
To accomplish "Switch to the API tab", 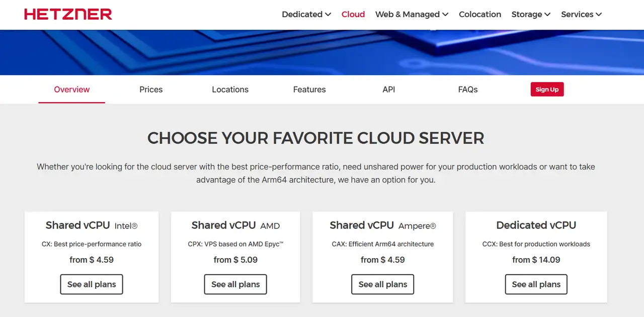I will [389, 90].
